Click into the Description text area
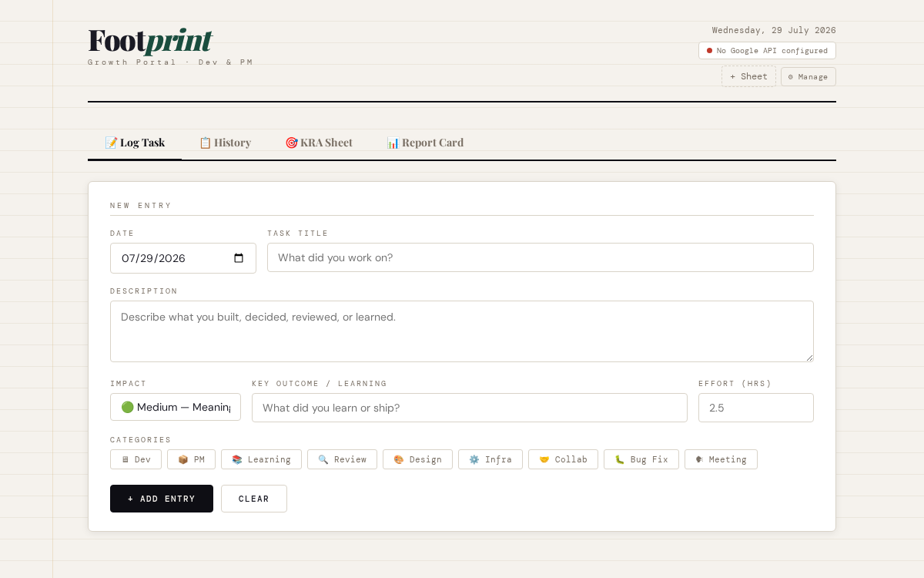 pos(462,331)
